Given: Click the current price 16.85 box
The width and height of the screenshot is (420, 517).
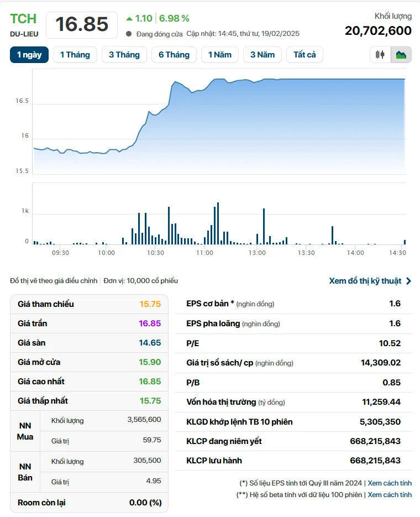Looking at the screenshot, I should [82, 25].
